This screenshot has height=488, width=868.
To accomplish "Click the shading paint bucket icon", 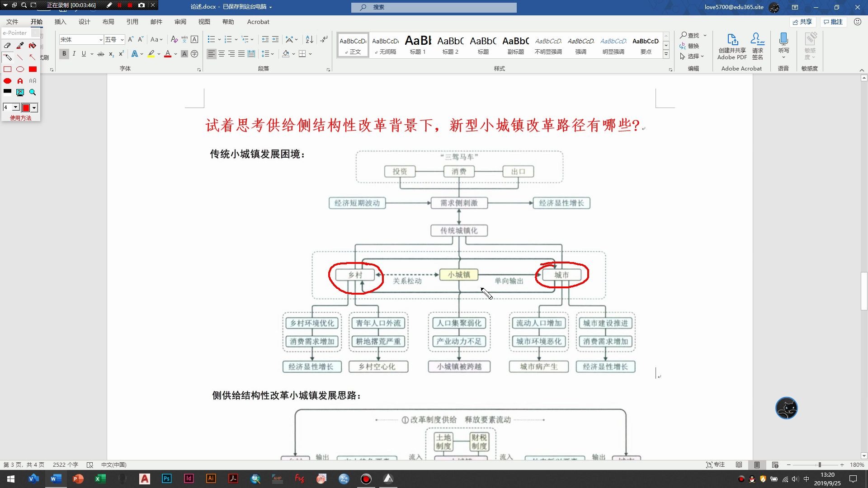I will tap(286, 54).
